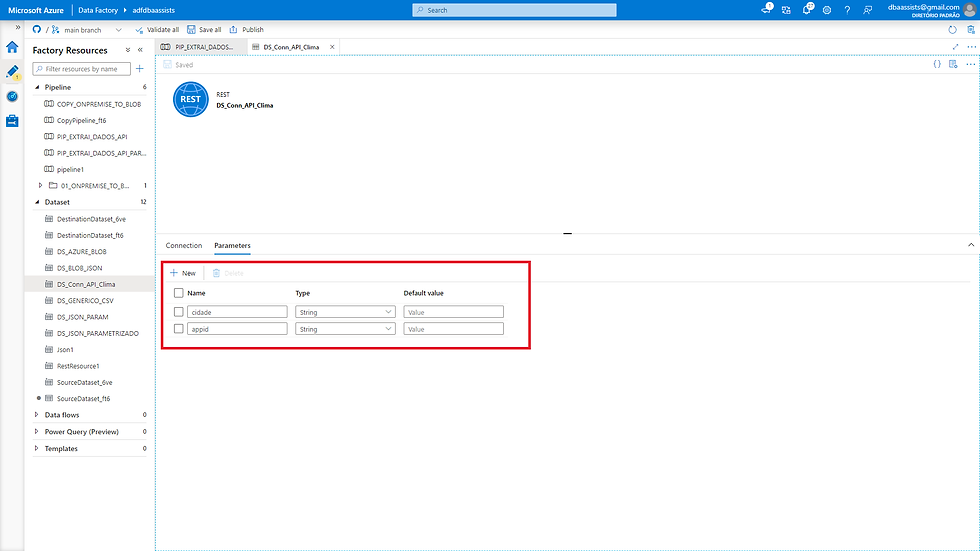Open the Parameters tab
Screen dimensions: 980x551
point(232,246)
